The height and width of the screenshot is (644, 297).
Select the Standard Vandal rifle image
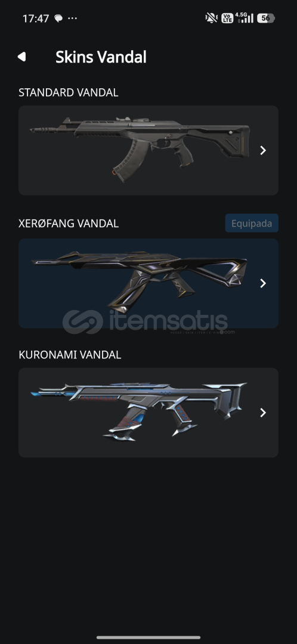140,146
